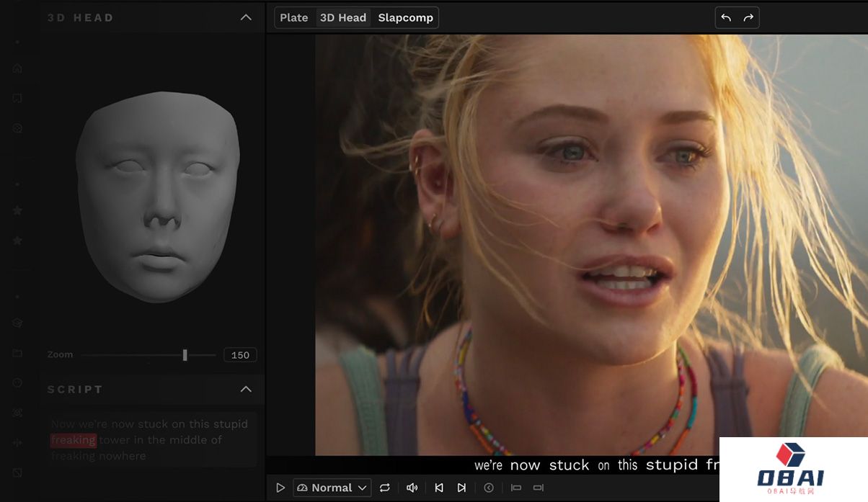
Task: Select the 3D Head tab
Action: point(343,18)
